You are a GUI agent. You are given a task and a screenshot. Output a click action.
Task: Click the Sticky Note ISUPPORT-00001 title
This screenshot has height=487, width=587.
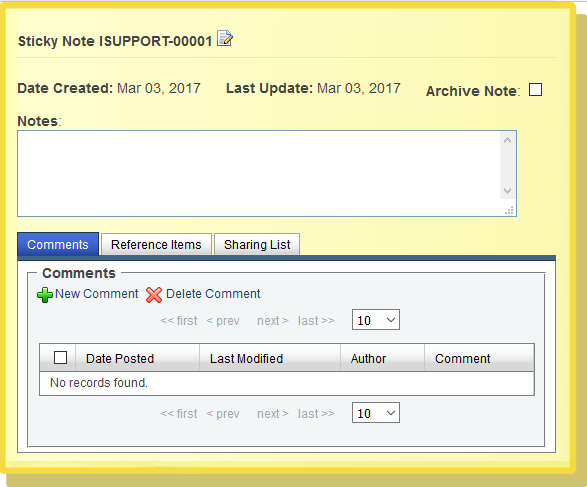click(115, 41)
